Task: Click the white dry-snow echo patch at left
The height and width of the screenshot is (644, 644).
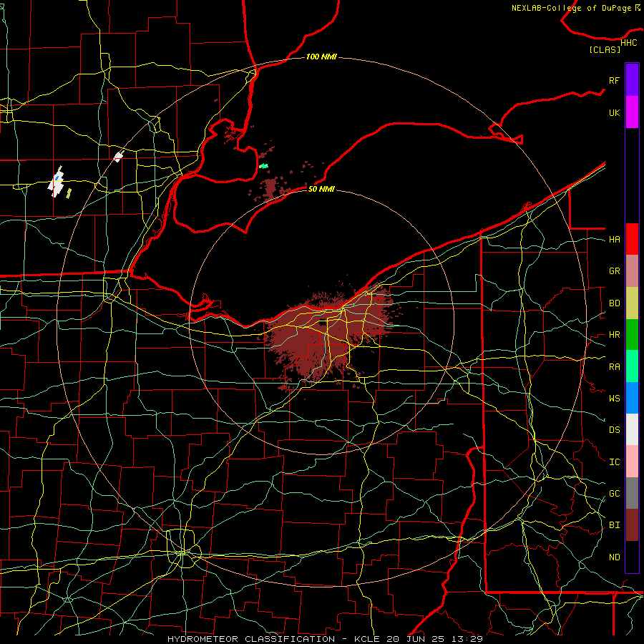Action: click(x=56, y=185)
